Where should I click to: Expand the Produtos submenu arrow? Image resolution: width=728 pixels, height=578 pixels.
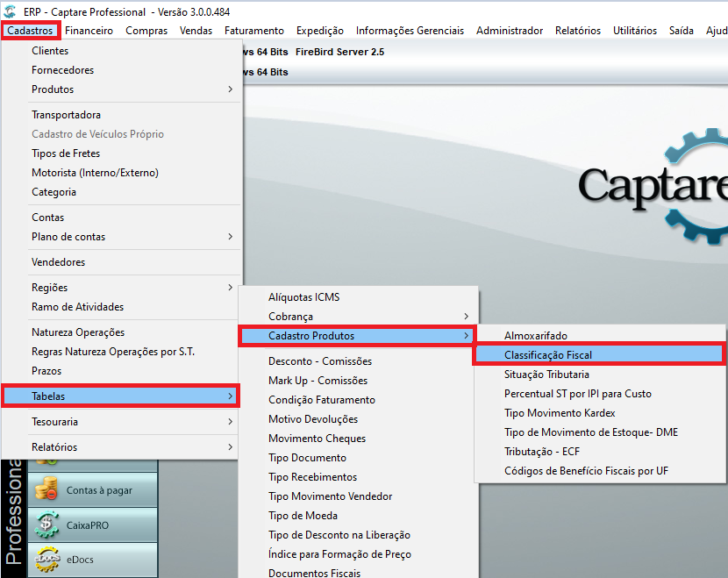tap(231, 89)
